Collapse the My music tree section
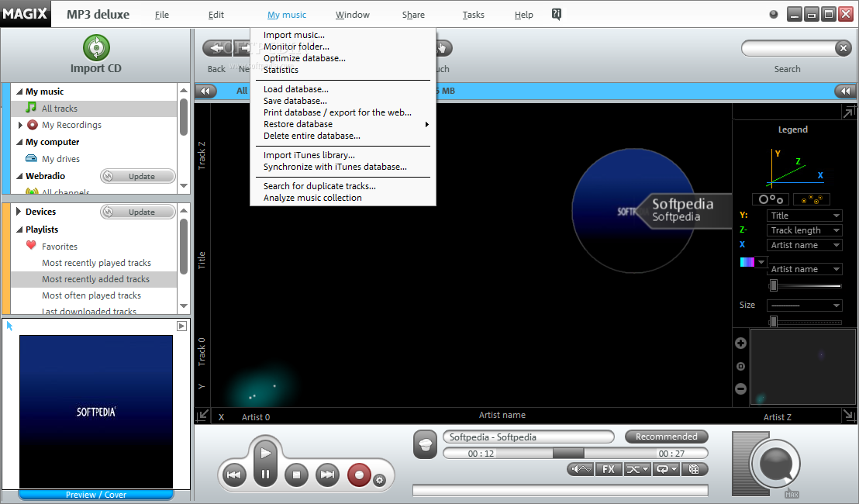 click(19, 91)
